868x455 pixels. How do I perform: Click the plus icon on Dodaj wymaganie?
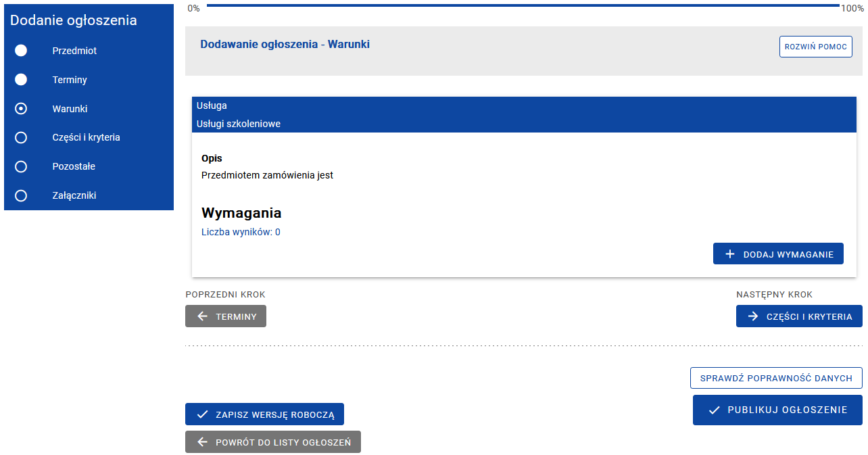pyautogui.click(x=729, y=254)
